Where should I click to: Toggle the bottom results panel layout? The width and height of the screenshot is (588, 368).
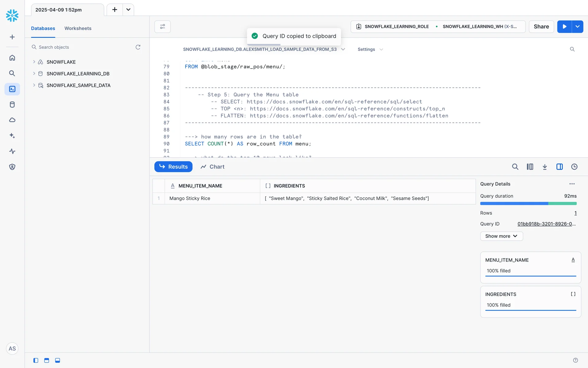click(x=58, y=360)
